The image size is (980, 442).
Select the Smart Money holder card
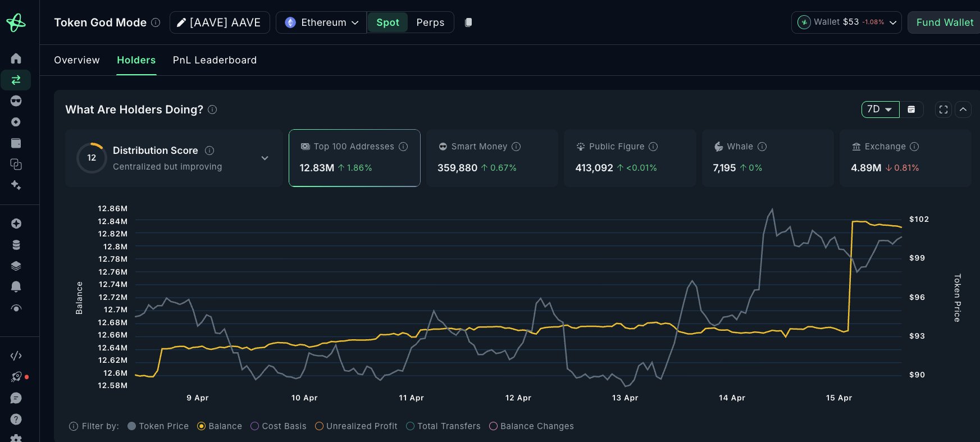pos(491,158)
